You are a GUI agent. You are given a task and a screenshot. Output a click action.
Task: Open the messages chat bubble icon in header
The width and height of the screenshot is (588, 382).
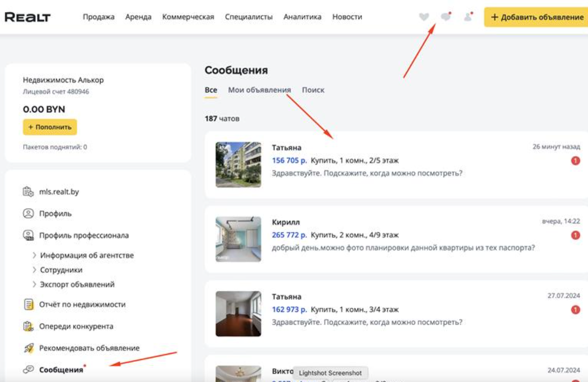446,16
